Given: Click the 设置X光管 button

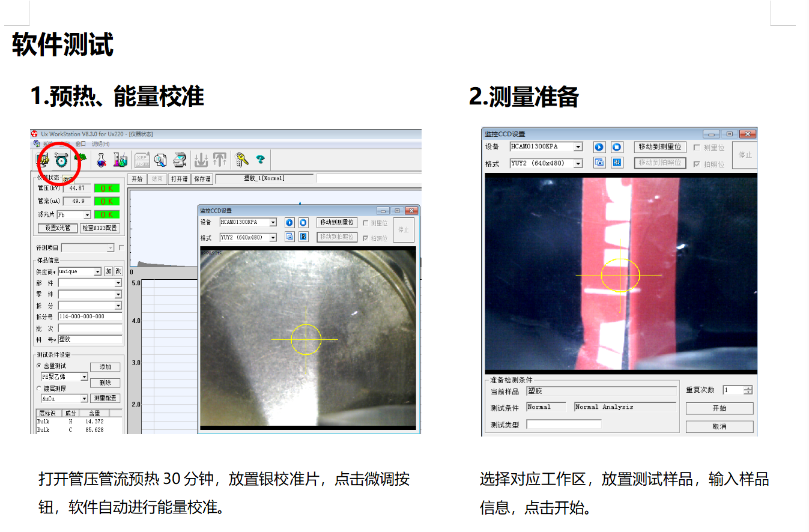Looking at the screenshot, I should coord(58,228).
